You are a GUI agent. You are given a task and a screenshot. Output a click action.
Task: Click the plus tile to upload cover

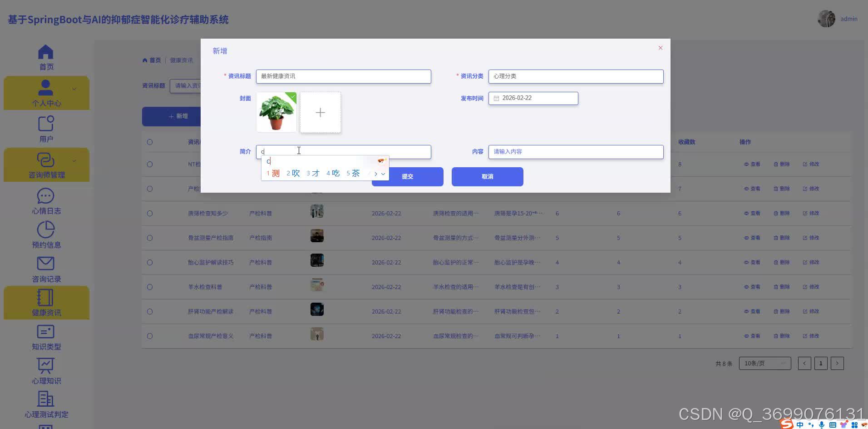pos(321,113)
